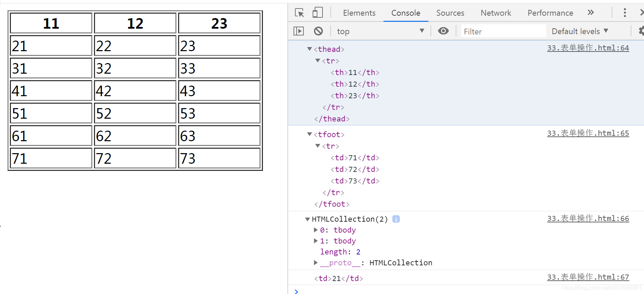This screenshot has height=294, width=644.
Task: Focus the console Filter field
Action: pyautogui.click(x=503, y=31)
